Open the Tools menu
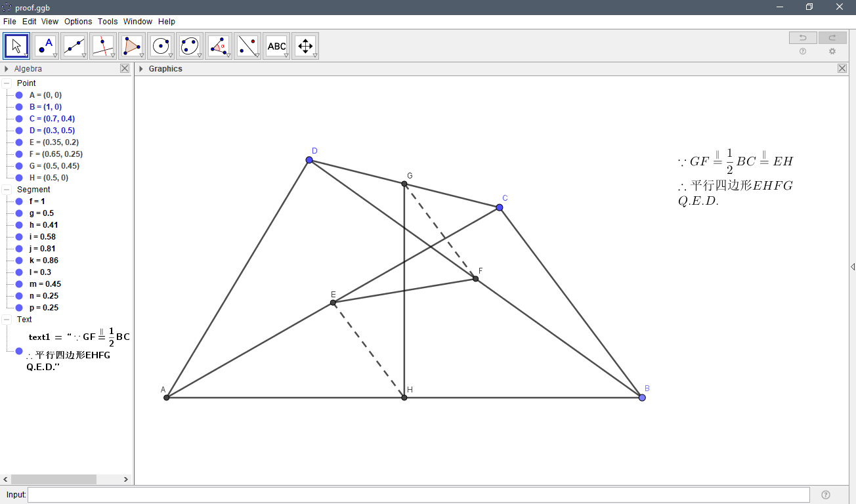856x504 pixels. click(107, 21)
